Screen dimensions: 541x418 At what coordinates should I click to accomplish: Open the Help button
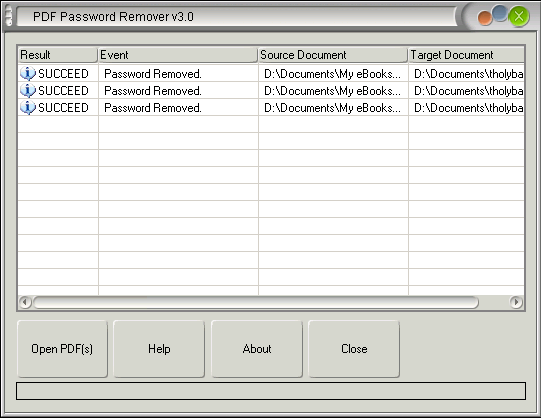click(159, 349)
